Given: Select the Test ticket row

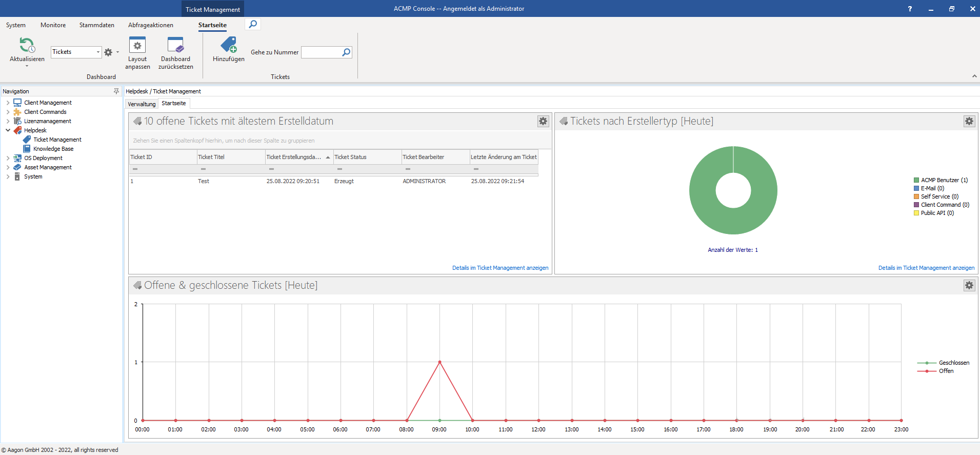Looking at the screenshot, I should click(333, 181).
